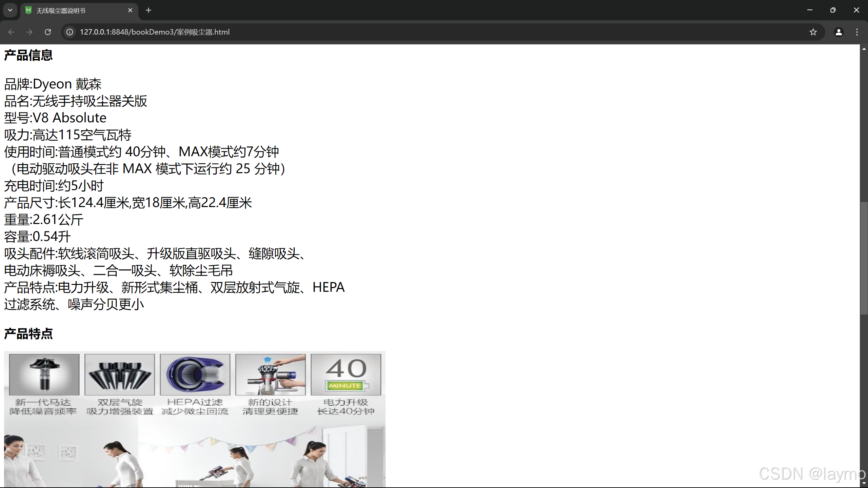Open a new tab with plus button
Image resolution: width=868 pixels, height=488 pixels.
pos(148,10)
